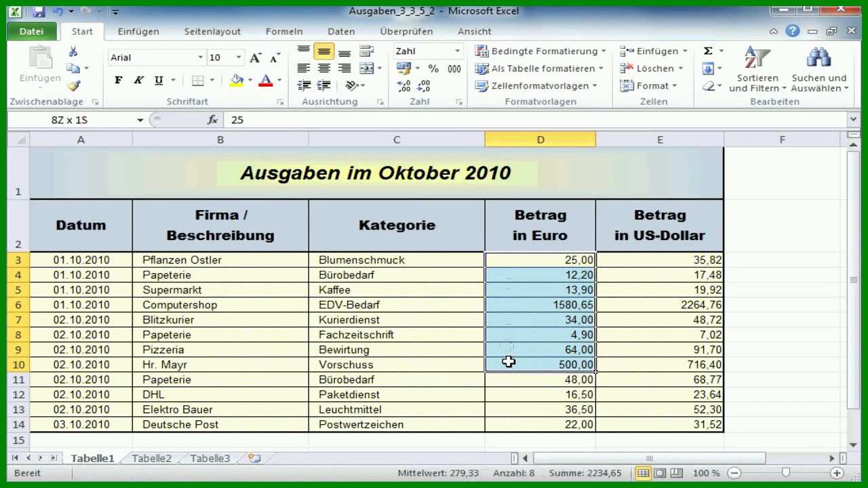This screenshot has height=488, width=868.
Task: Switch to Page Layout view in status bar
Action: coord(659,473)
